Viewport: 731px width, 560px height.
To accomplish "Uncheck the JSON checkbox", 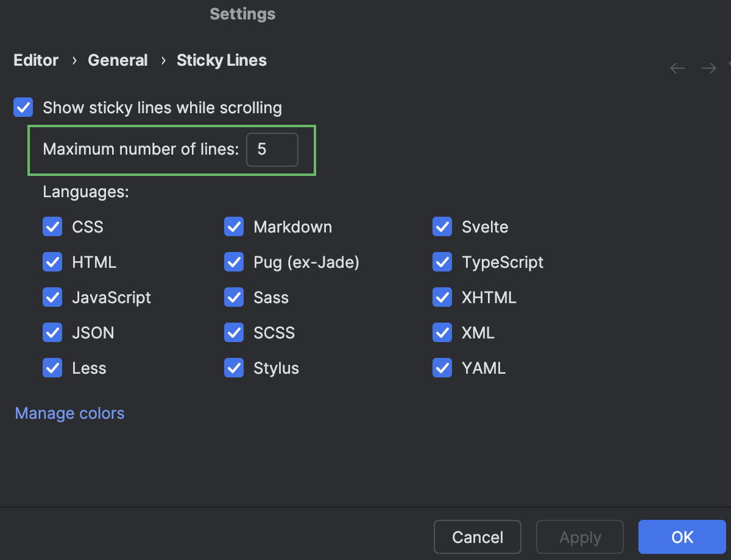I will pyautogui.click(x=52, y=332).
